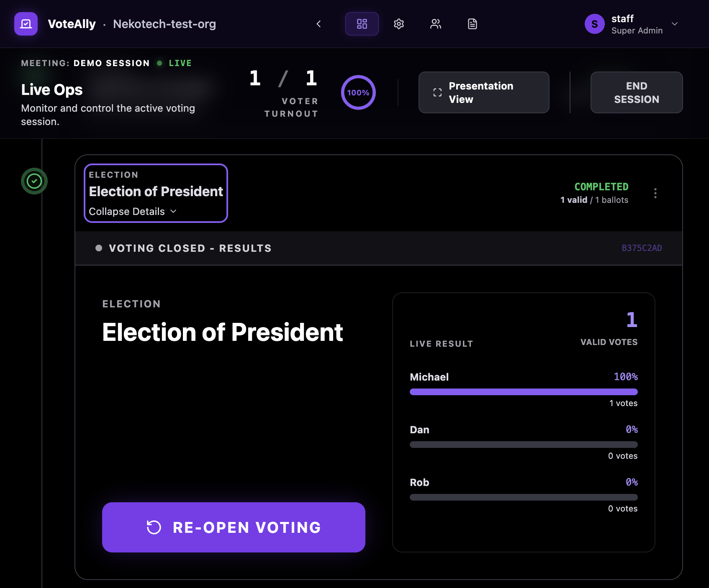Open the three-dot menu on the election card

point(655,193)
